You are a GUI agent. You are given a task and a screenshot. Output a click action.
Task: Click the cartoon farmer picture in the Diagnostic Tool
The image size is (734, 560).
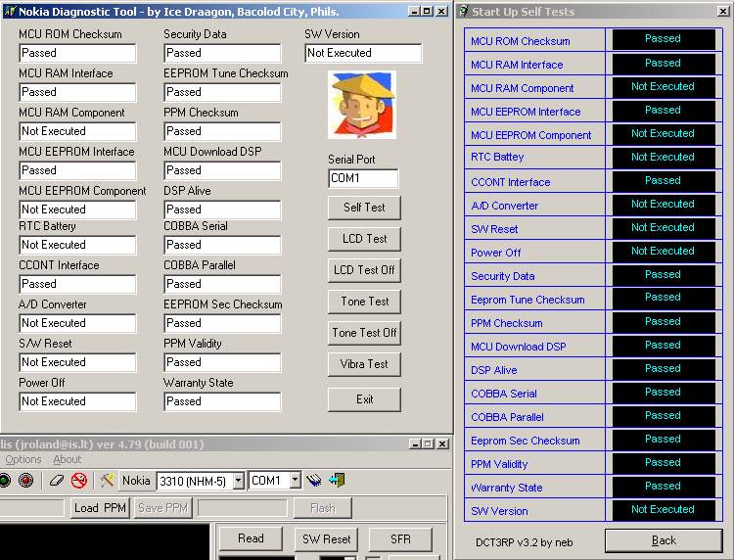[362, 105]
